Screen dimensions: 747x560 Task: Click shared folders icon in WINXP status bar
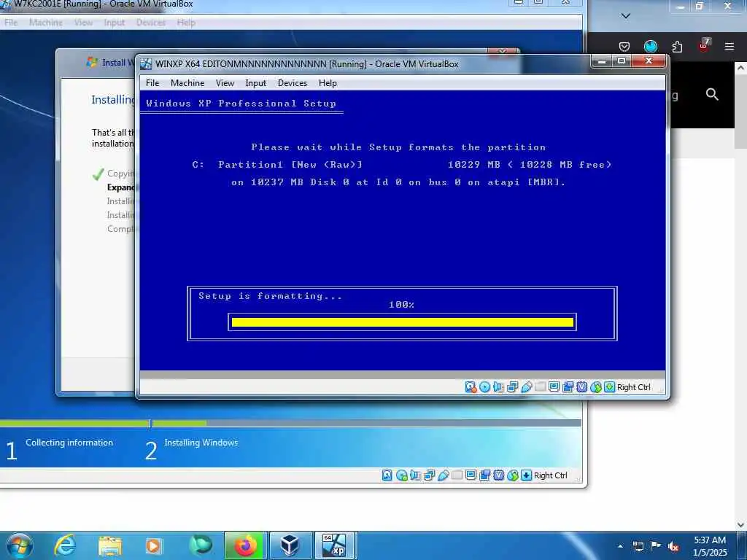[x=540, y=386]
